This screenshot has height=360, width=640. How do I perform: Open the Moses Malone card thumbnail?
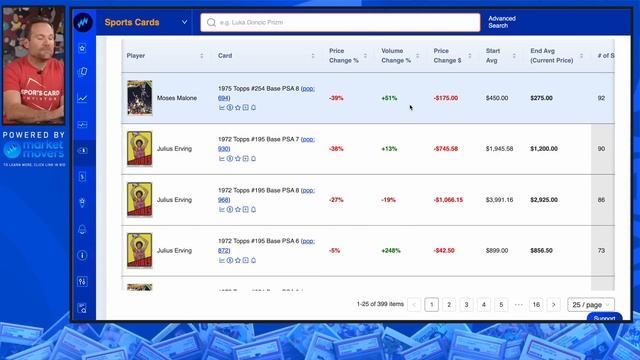pos(140,98)
